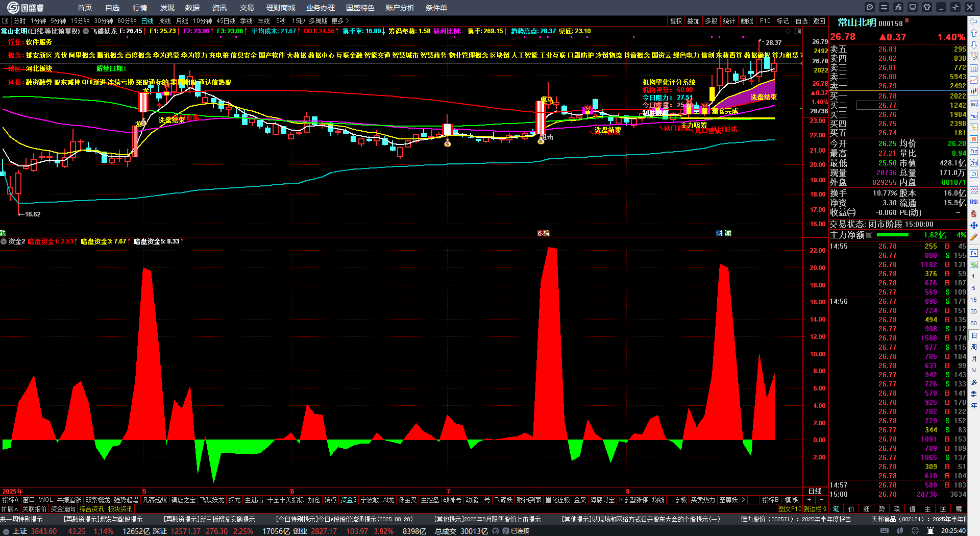Expand the 扩展 panel arrow at bottom left

[x=9, y=509]
